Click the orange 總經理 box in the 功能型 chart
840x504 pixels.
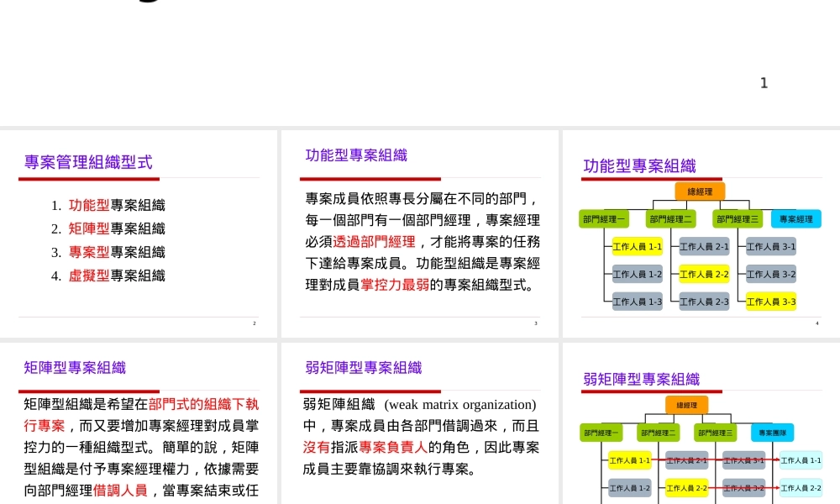tap(701, 192)
